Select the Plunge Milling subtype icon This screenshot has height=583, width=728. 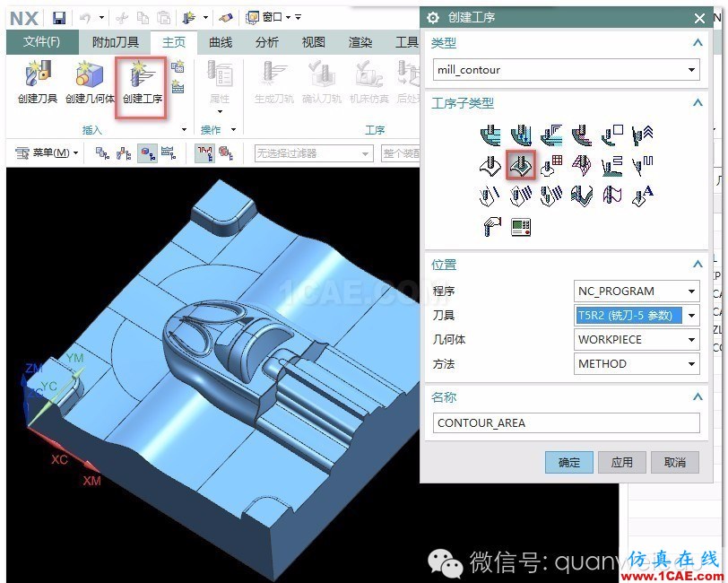(521, 135)
